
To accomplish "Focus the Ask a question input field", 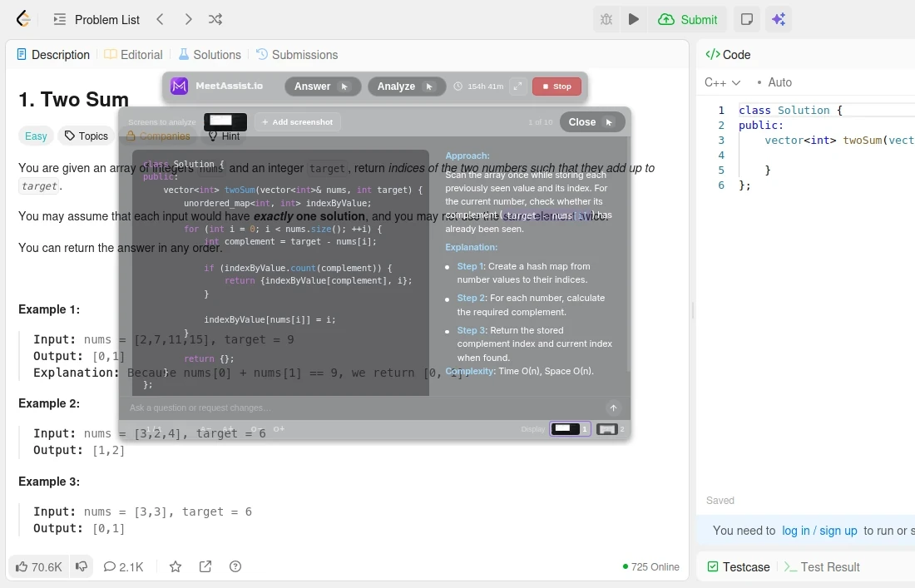I will tap(363, 408).
